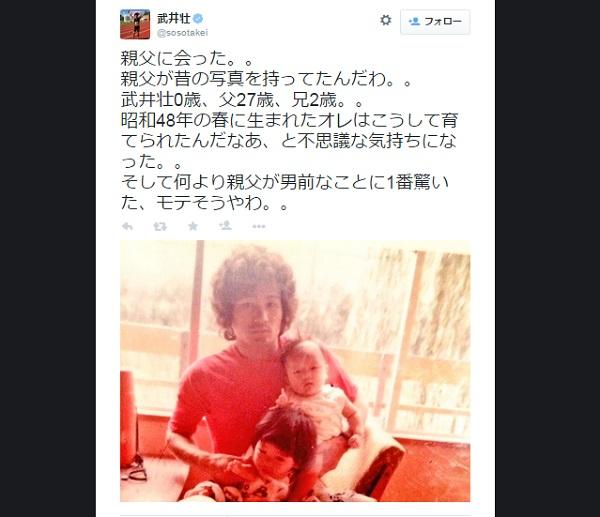Open the @sosotakei handle link

[x=183, y=33]
